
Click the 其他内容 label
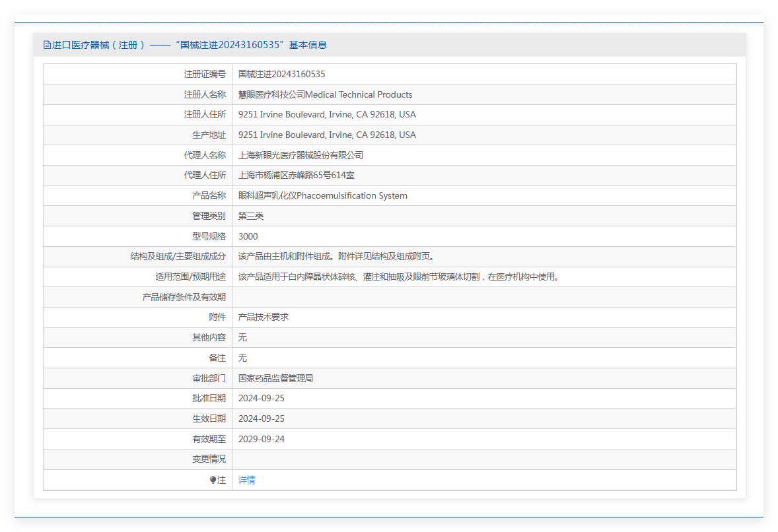click(209, 338)
